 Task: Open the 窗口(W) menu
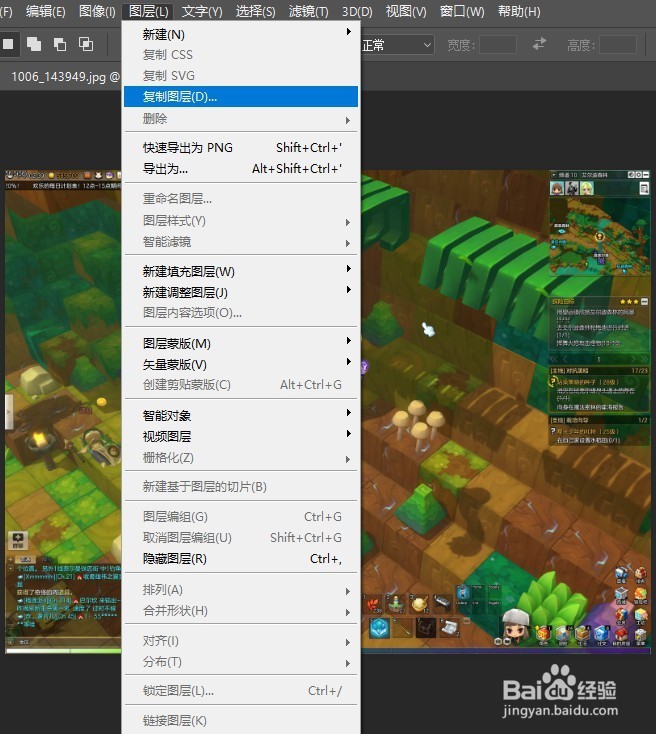(462, 11)
